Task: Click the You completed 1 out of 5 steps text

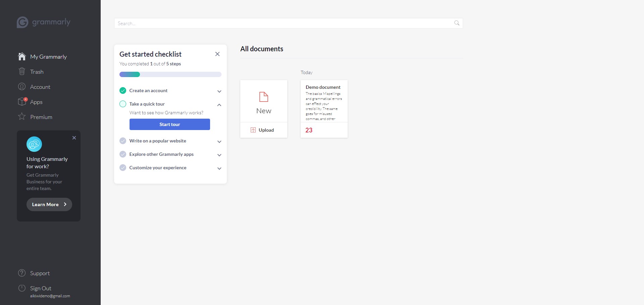Action: tap(150, 64)
